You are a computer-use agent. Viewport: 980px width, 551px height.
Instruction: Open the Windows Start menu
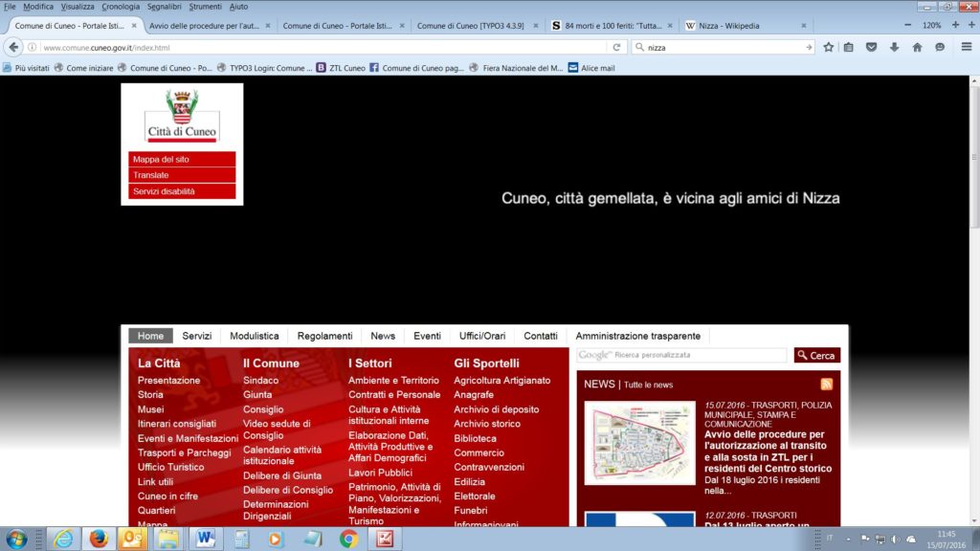click(16, 539)
